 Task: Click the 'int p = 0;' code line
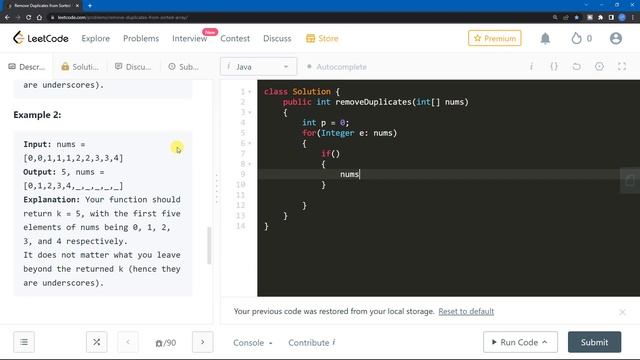coord(325,122)
